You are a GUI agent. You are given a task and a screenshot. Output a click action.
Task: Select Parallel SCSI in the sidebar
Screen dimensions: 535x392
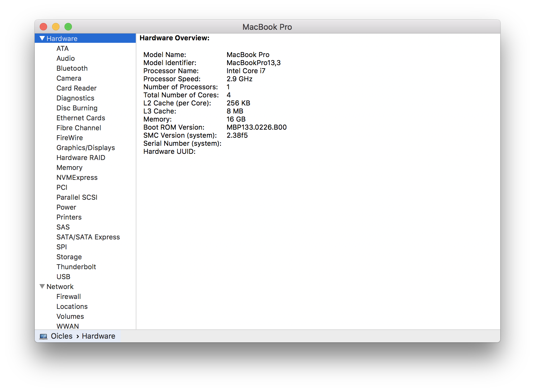(x=77, y=197)
